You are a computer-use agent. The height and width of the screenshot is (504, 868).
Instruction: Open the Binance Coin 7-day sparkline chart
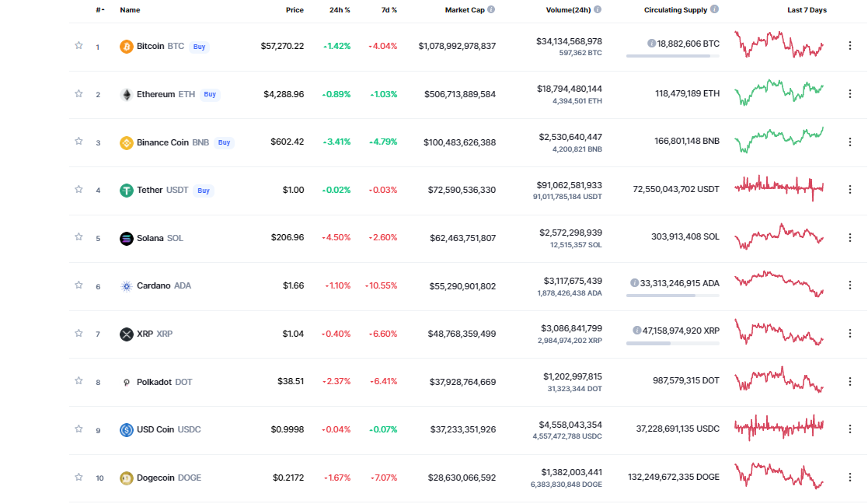pos(779,140)
